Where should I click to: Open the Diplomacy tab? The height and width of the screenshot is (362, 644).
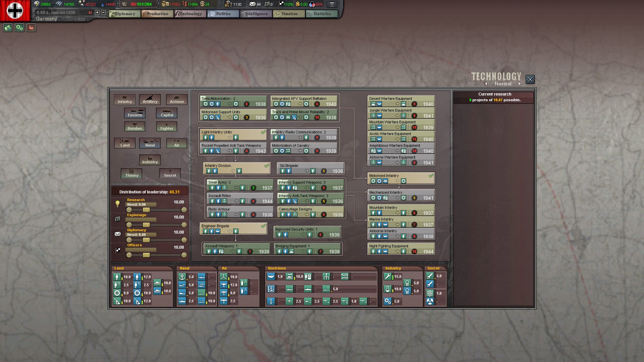coord(124,14)
